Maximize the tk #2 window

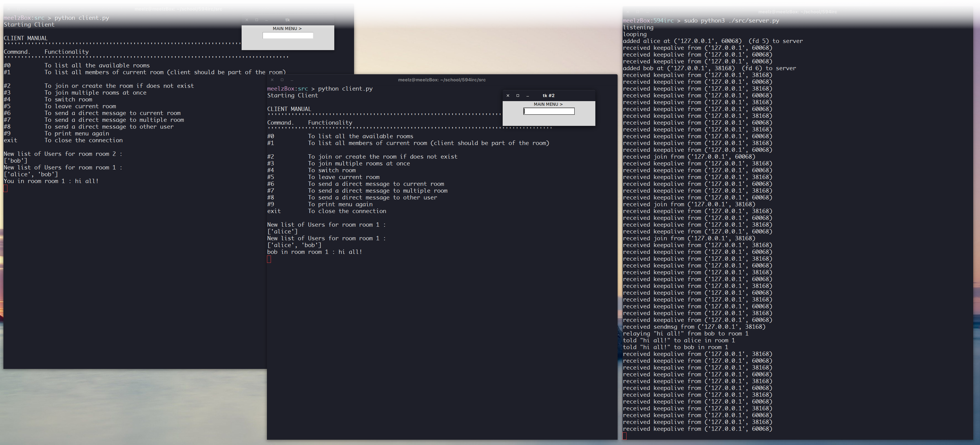(x=518, y=96)
